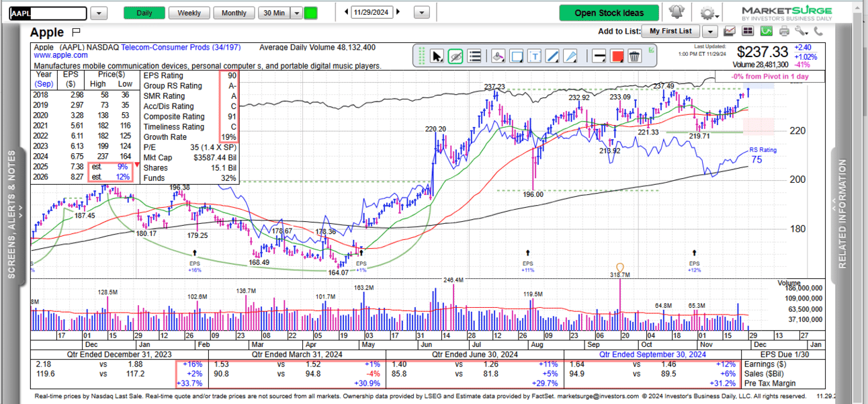Image resolution: width=868 pixels, height=404 pixels.
Task: Click My First List button
Action: click(670, 31)
